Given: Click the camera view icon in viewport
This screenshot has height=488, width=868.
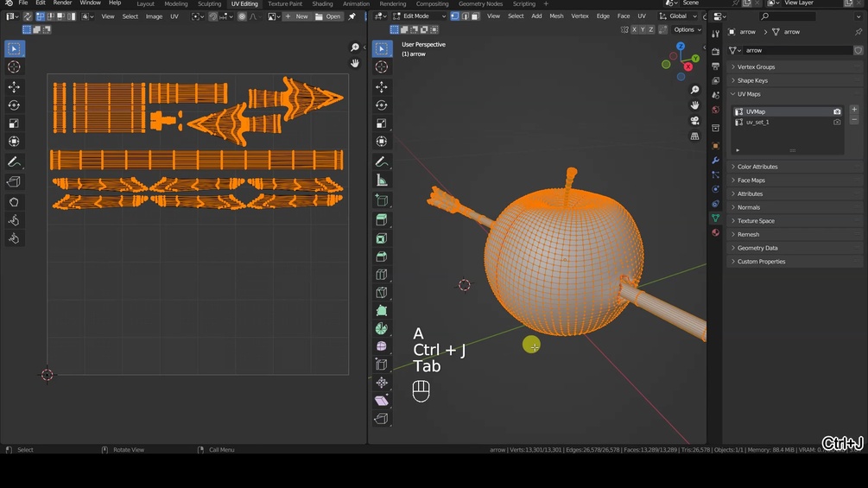Looking at the screenshot, I should coord(694,121).
